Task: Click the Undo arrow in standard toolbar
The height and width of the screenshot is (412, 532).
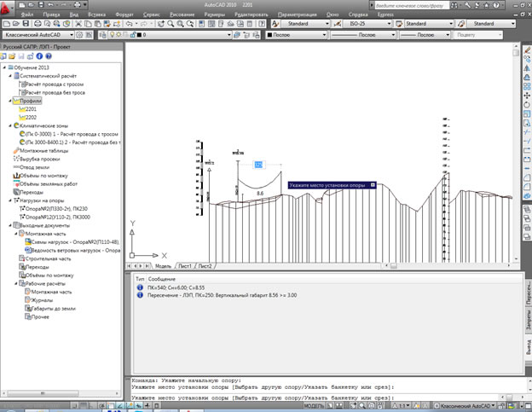Action: click(129, 24)
